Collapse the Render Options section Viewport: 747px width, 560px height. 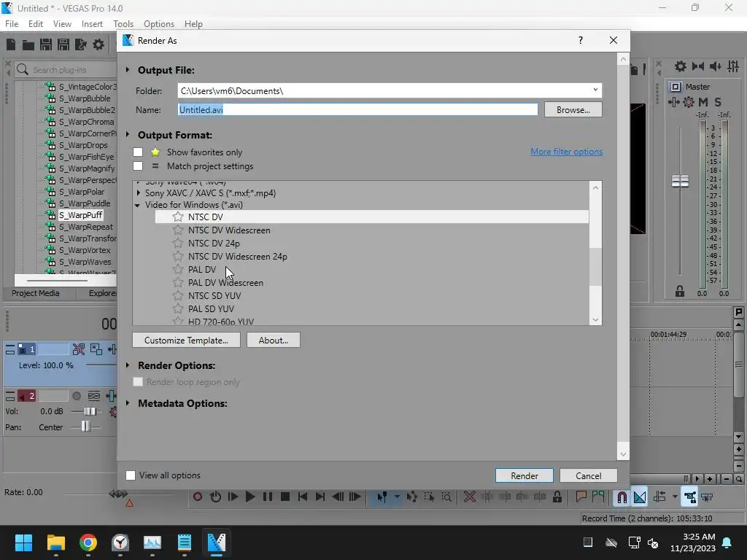coord(128,365)
